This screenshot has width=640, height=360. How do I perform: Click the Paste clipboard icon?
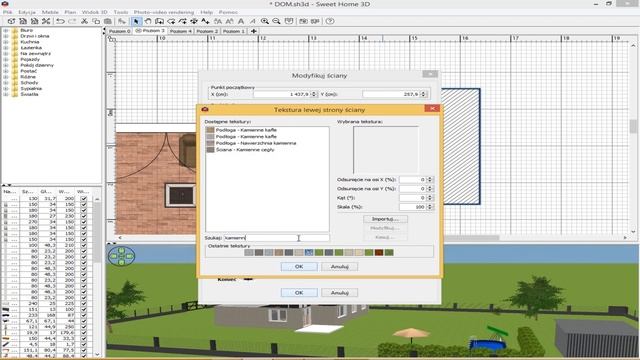click(108, 21)
